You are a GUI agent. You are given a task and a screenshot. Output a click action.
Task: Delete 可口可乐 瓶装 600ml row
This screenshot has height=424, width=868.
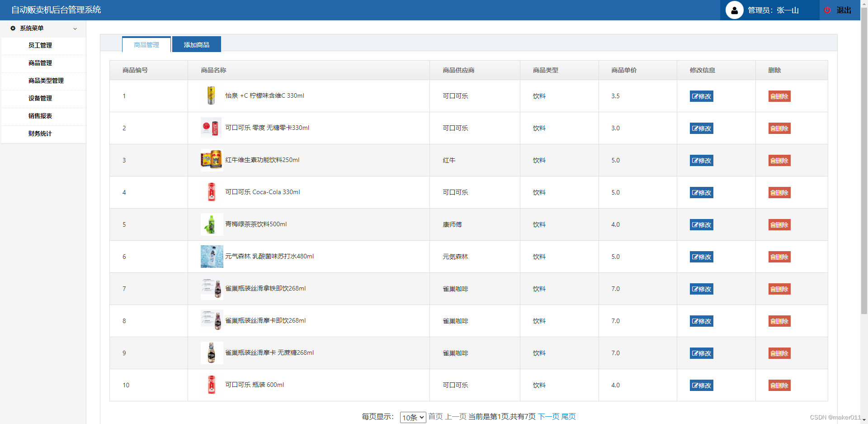[x=779, y=386]
